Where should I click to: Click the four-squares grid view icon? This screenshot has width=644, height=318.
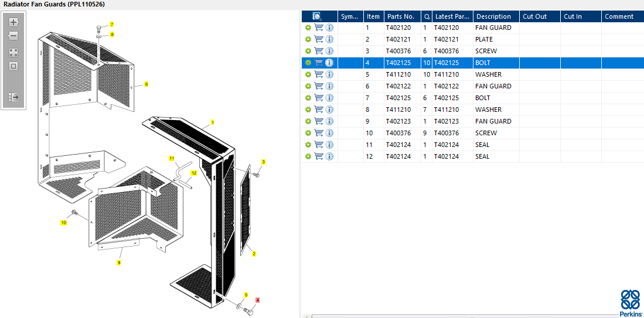tap(13, 53)
